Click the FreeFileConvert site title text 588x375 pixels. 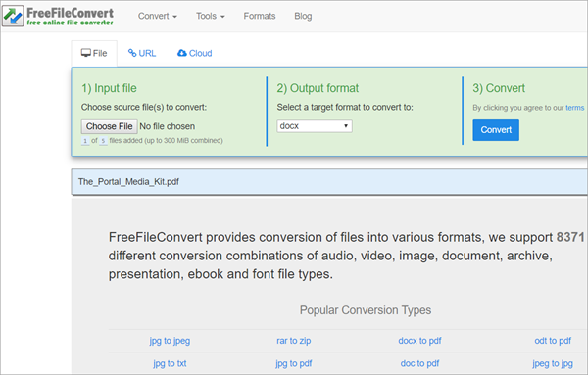pos(71,13)
